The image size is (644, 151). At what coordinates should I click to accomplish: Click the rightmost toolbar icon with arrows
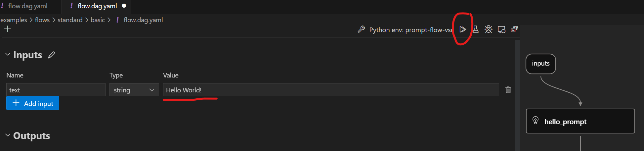[514, 29]
